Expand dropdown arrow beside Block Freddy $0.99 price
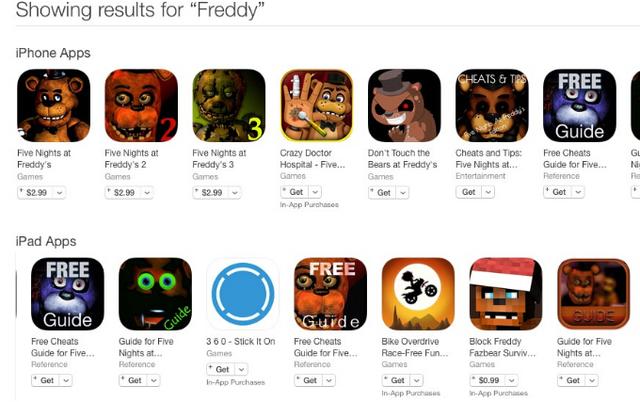The width and height of the screenshot is (640, 402). point(512,380)
